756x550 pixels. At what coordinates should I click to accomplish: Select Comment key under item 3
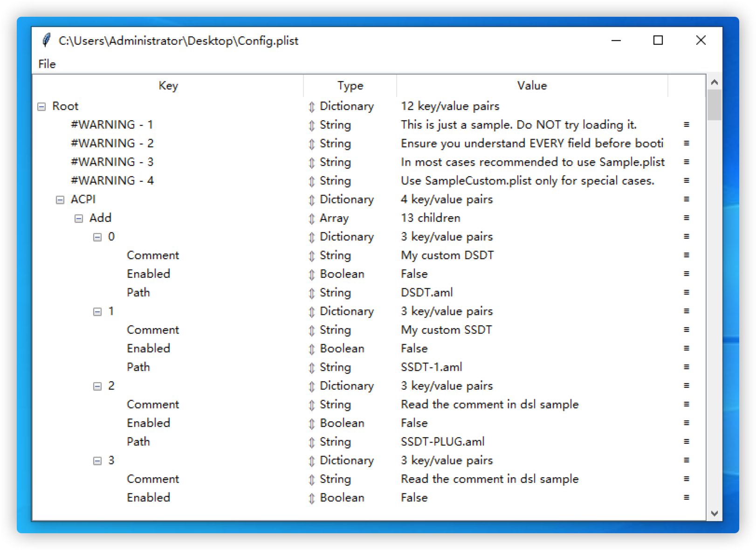coord(153,479)
